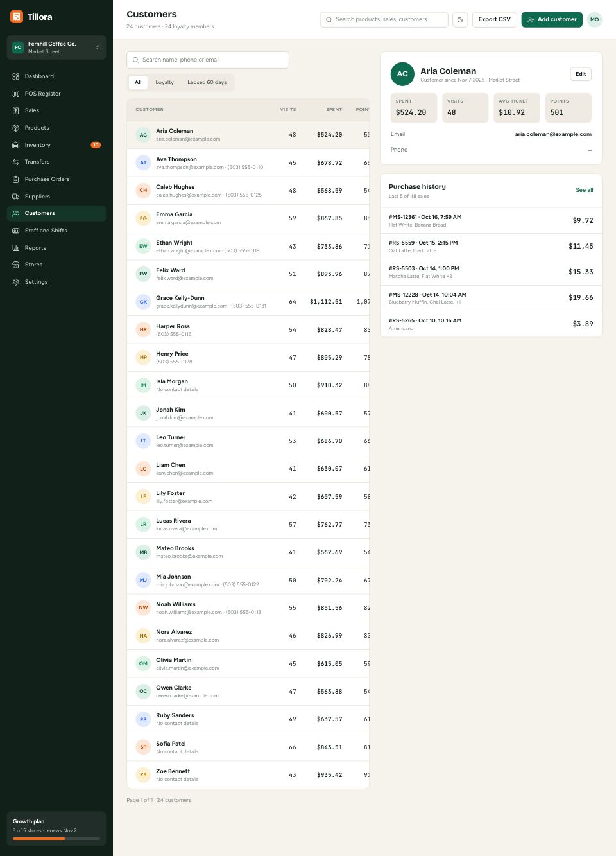The width and height of the screenshot is (616, 856).
Task: Select the Sofia Patel customer row
Action: coord(248,747)
